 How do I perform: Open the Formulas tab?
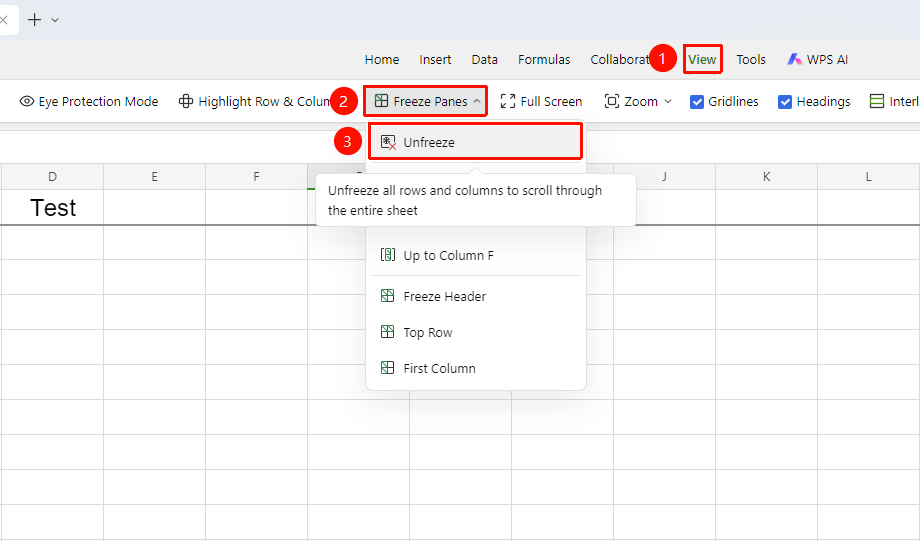click(544, 59)
